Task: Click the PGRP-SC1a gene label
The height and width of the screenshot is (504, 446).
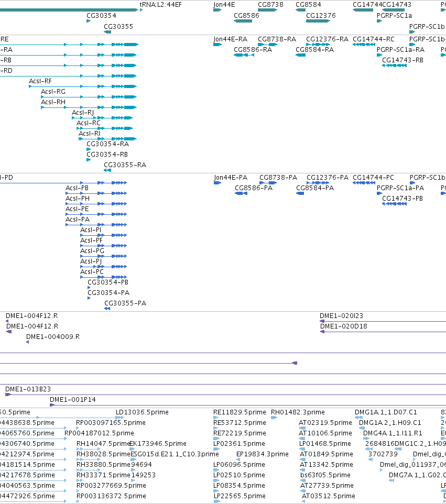Action: pos(394,15)
